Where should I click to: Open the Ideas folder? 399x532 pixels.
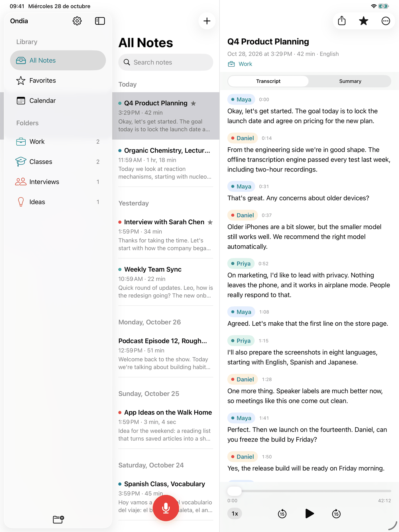[x=58, y=202]
